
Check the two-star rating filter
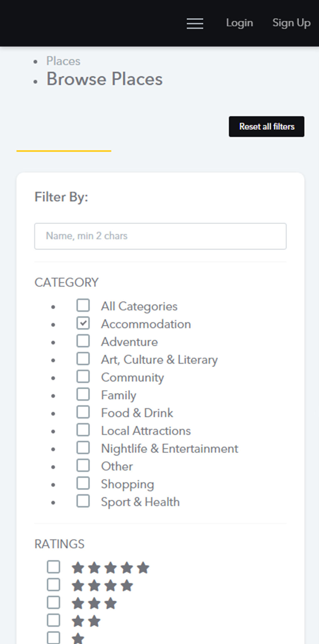click(54, 620)
